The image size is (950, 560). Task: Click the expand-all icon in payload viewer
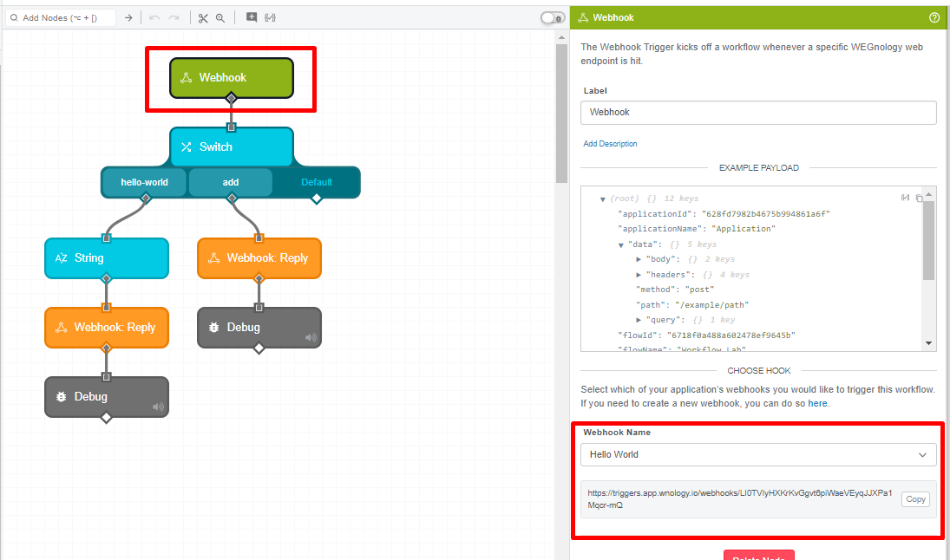pos(905,198)
